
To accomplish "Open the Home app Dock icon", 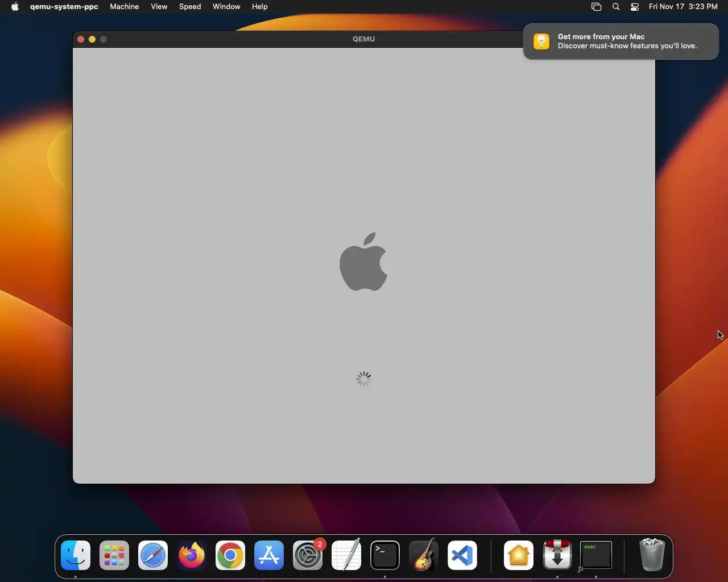I will [x=519, y=555].
